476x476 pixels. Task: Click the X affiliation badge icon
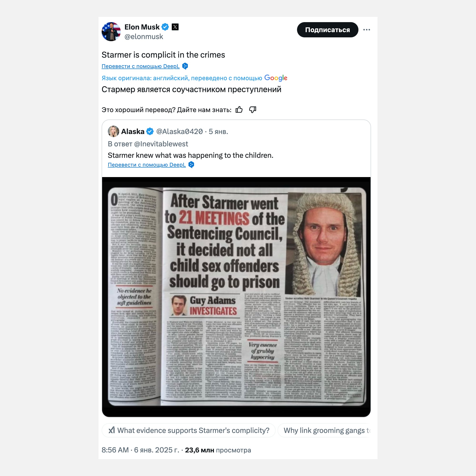click(175, 27)
